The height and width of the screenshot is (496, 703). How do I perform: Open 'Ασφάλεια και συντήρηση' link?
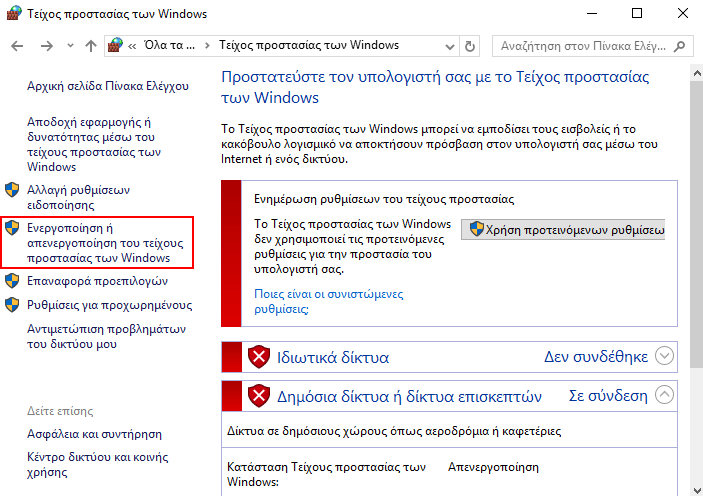(x=94, y=434)
